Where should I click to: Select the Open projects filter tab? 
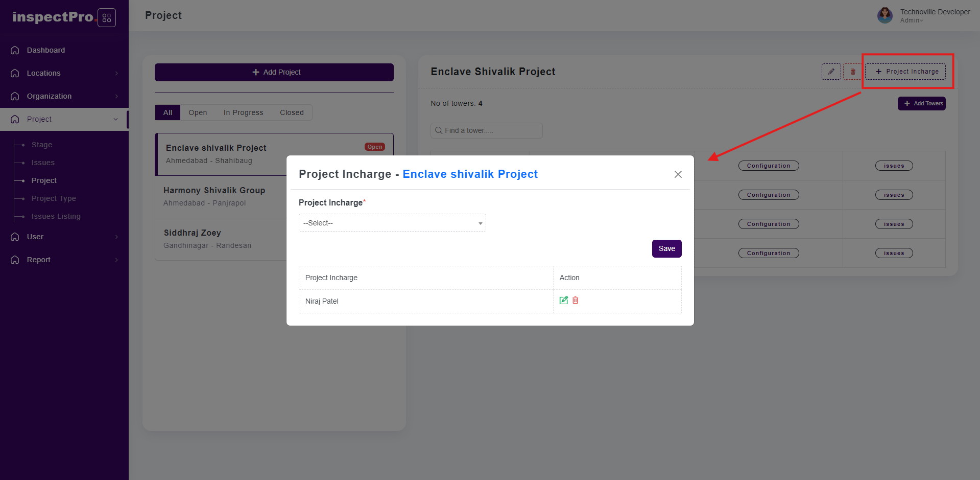click(x=198, y=112)
